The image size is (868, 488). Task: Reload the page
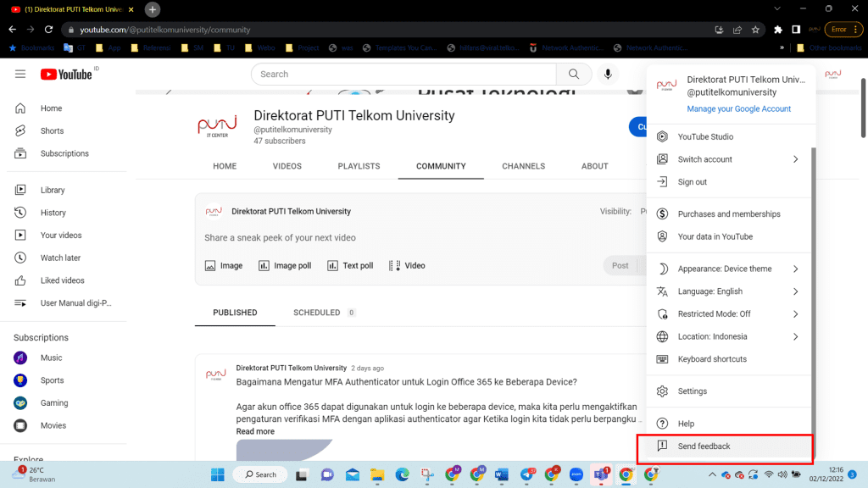pyautogui.click(x=48, y=30)
